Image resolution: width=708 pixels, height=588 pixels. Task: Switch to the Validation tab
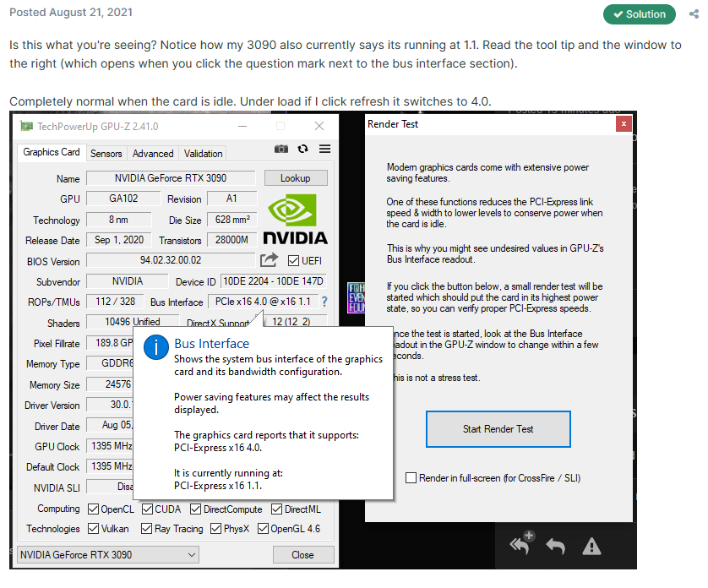[x=203, y=154]
